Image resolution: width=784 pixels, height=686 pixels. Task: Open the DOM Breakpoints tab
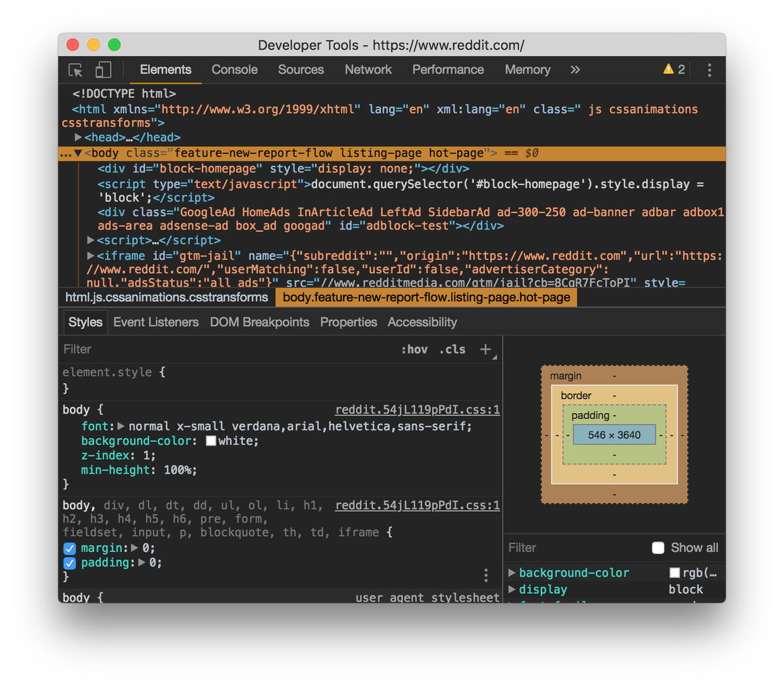[x=259, y=322]
